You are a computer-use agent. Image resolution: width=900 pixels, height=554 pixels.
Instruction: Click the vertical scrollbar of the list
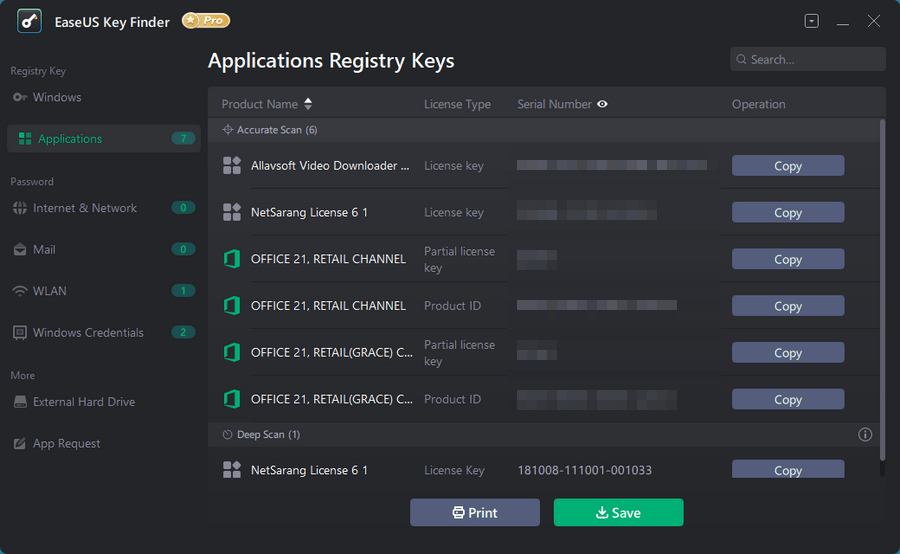(x=882, y=290)
